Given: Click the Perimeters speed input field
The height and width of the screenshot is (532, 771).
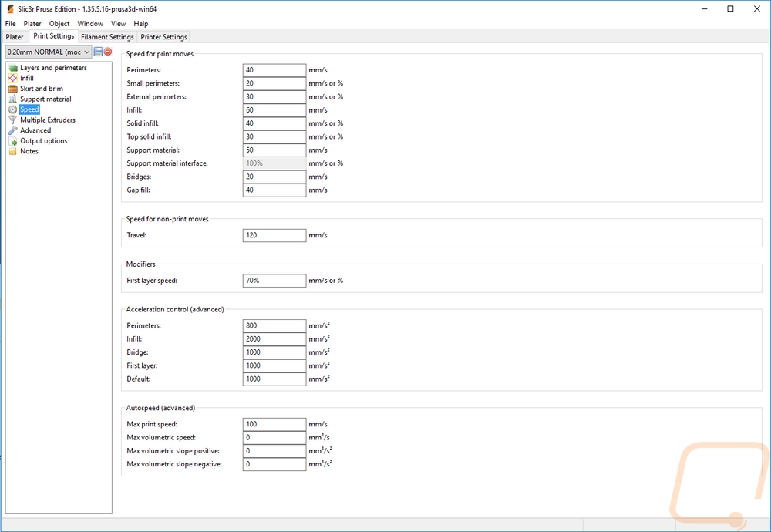Looking at the screenshot, I should click(274, 70).
